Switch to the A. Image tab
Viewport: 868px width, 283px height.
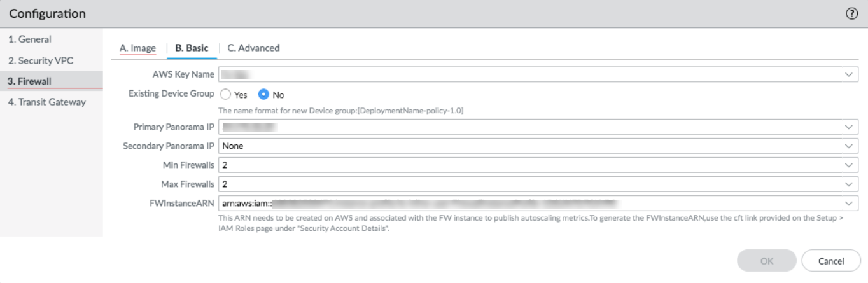(x=138, y=48)
